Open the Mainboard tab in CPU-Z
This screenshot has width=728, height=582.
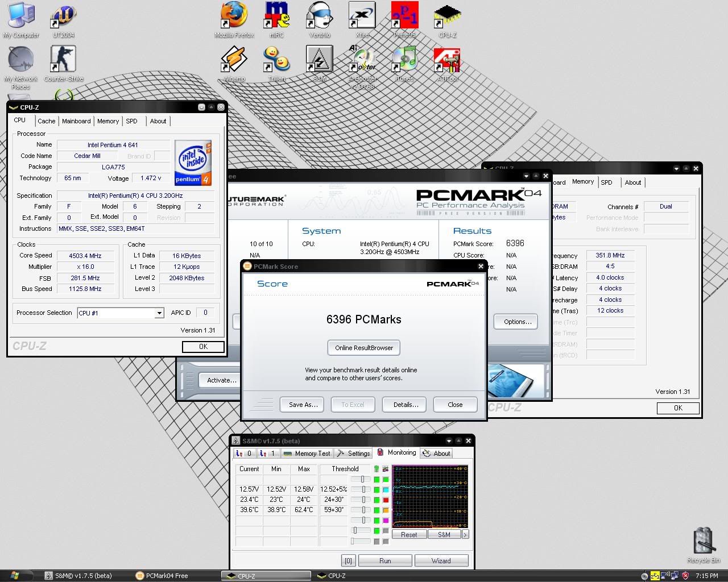pos(76,121)
